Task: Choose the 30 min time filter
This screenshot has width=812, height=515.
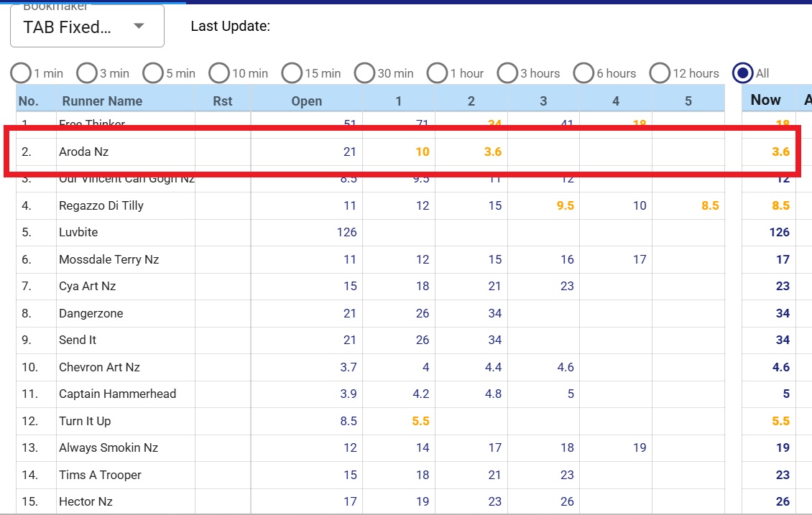Action: [x=364, y=73]
